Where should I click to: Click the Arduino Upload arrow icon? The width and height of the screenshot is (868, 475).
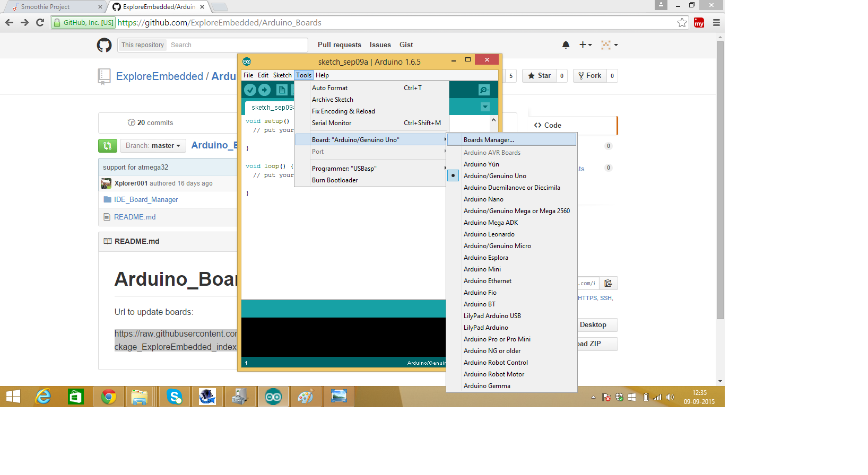[x=264, y=90]
